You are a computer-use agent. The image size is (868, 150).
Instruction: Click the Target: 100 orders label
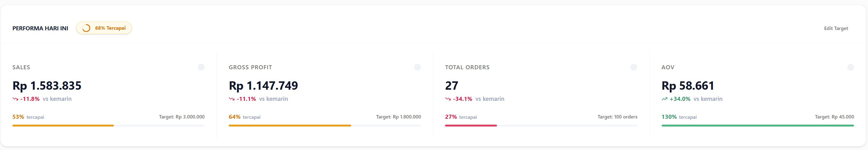click(x=617, y=117)
